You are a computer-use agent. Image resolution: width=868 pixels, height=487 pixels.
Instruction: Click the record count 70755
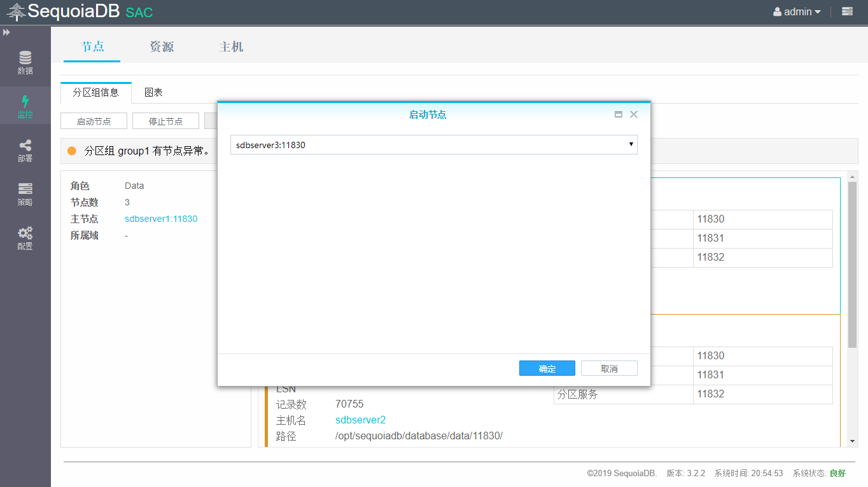(349, 404)
